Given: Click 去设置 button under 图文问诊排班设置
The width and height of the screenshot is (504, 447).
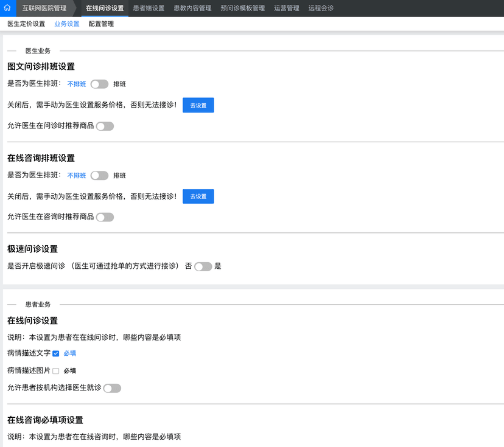Looking at the screenshot, I should [x=198, y=105].
